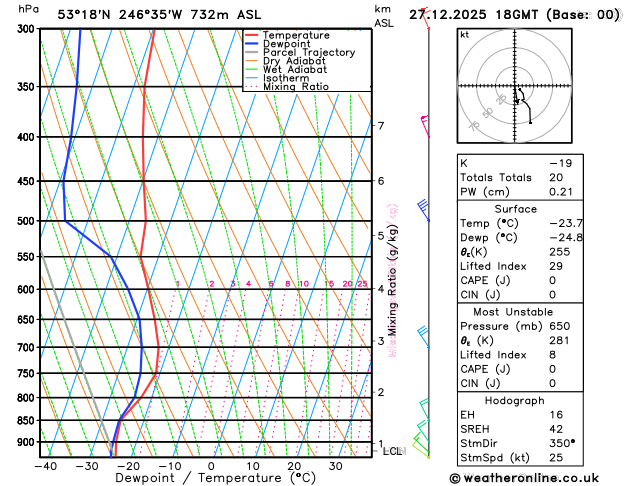Select the Isotherm legend entry
629x486 pixels.
click(277, 78)
